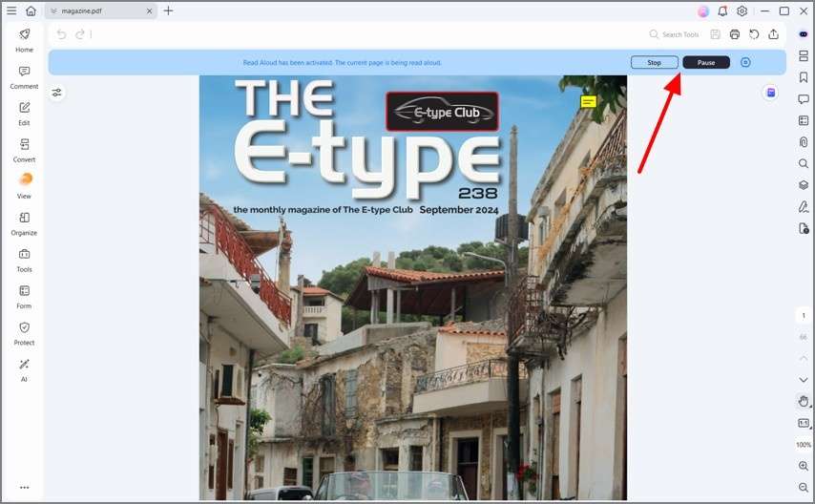The height and width of the screenshot is (504, 815).
Task: Click the E-type Club logo on cover
Action: [x=442, y=112]
